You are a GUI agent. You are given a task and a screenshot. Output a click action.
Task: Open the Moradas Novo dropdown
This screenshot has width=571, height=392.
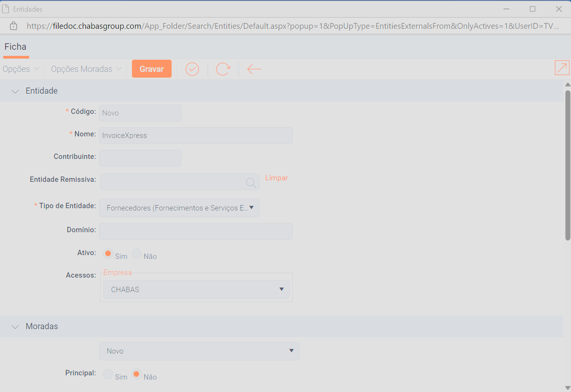[199, 351]
